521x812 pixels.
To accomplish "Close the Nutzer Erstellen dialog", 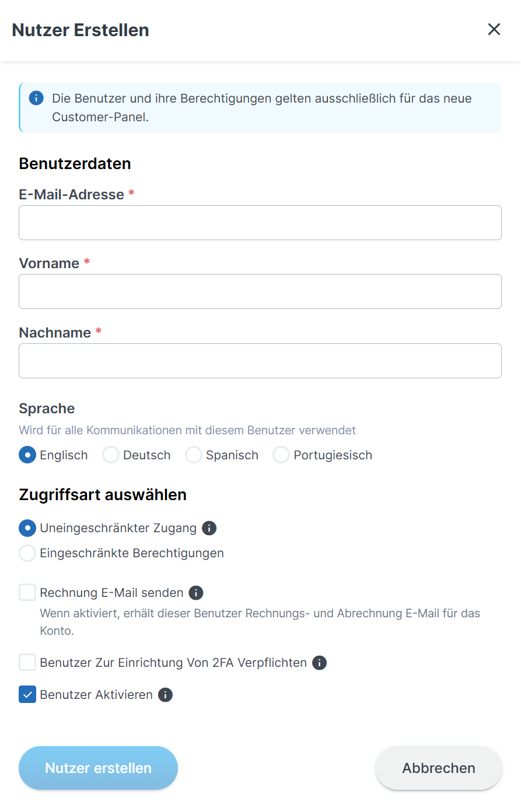I will coord(494,29).
